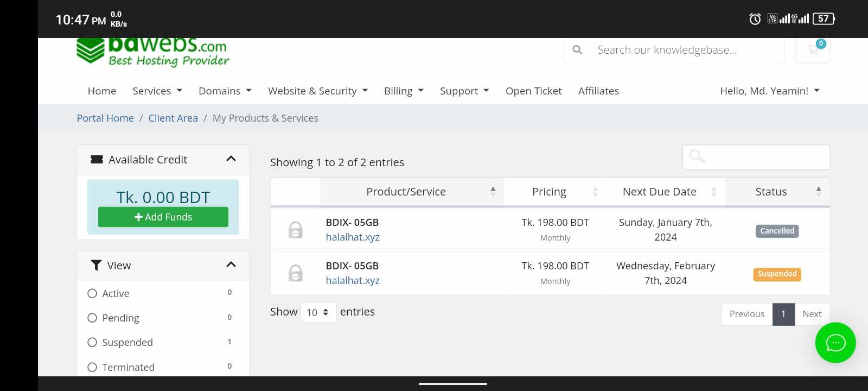This screenshot has height=391, width=868.
Task: Open the shopping cart icon
Action: (813, 50)
